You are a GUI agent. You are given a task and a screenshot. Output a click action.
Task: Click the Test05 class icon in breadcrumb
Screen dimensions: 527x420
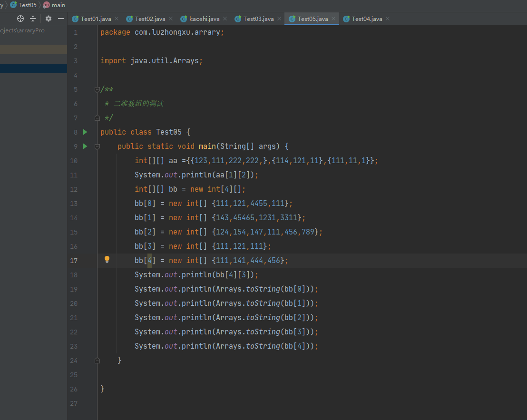coord(13,5)
